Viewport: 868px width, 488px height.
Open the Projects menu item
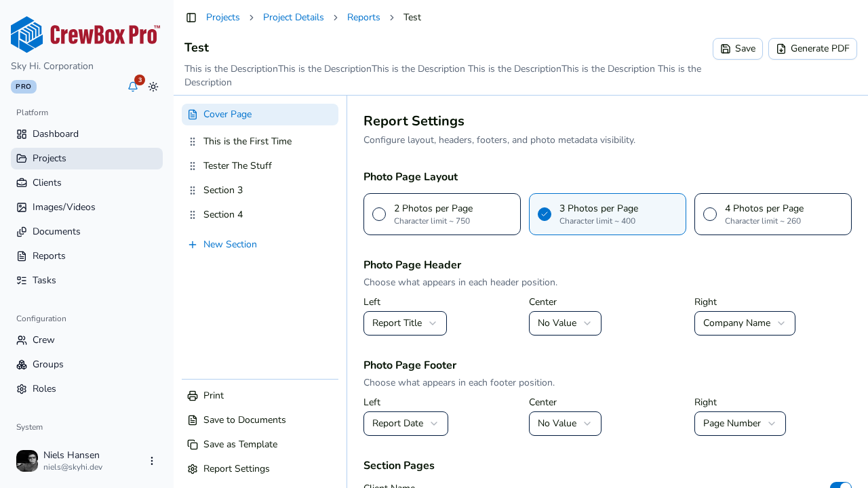87,159
